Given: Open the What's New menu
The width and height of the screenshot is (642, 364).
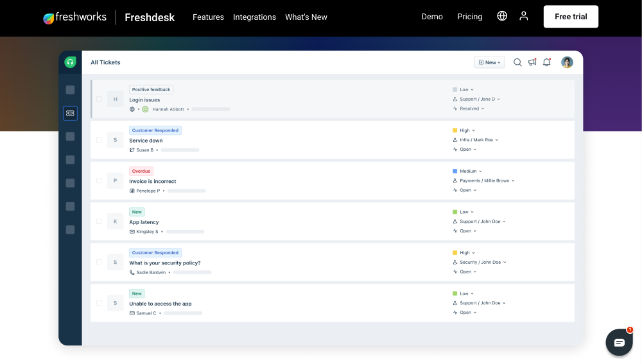Looking at the screenshot, I should [x=306, y=17].
